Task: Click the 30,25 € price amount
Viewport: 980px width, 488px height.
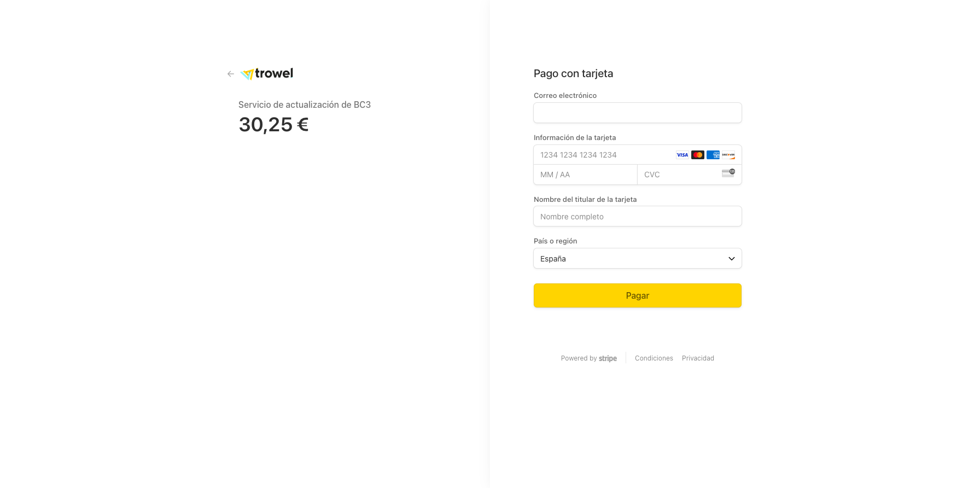Action: (x=273, y=125)
